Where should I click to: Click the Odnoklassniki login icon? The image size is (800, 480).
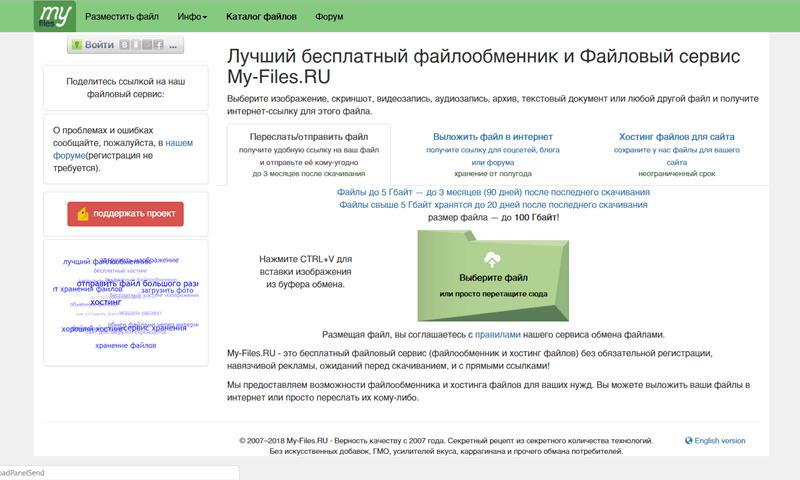pos(136,46)
